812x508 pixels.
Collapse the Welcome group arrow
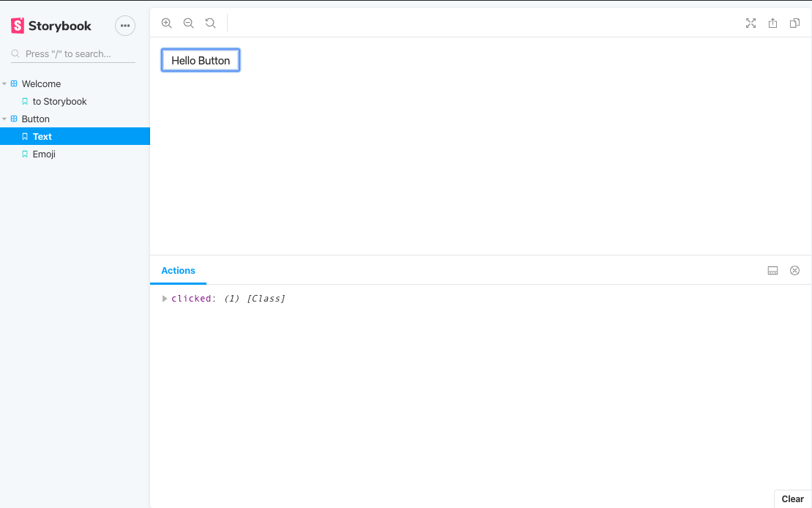point(4,84)
